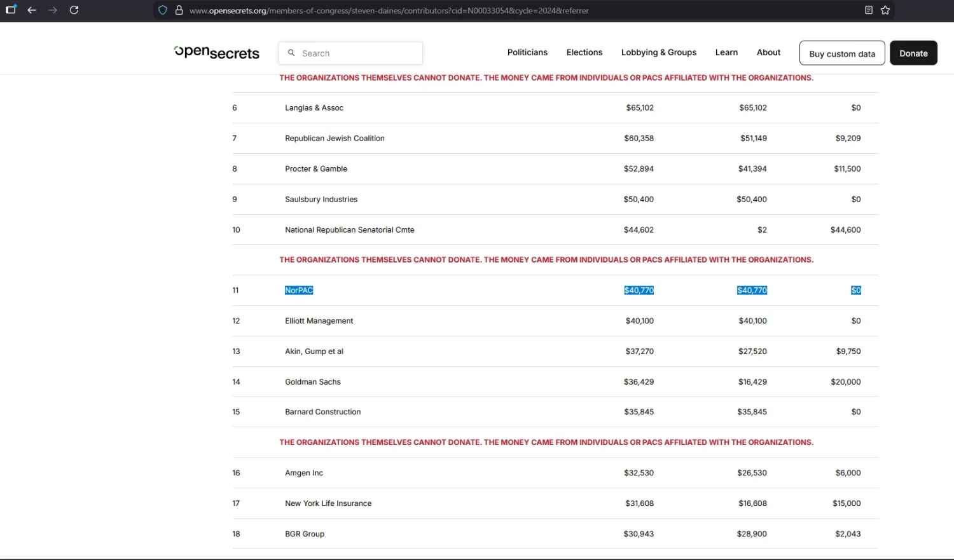The image size is (954, 560).
Task: Click Elliott Management $40,100, second amount column
Action: [x=753, y=321]
